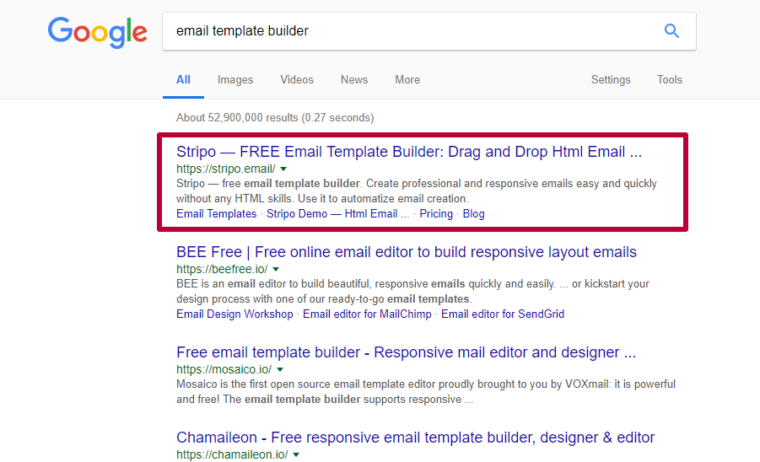Open the BEE Free online email editor result
The height and width of the screenshot is (462, 760).
coord(406,252)
